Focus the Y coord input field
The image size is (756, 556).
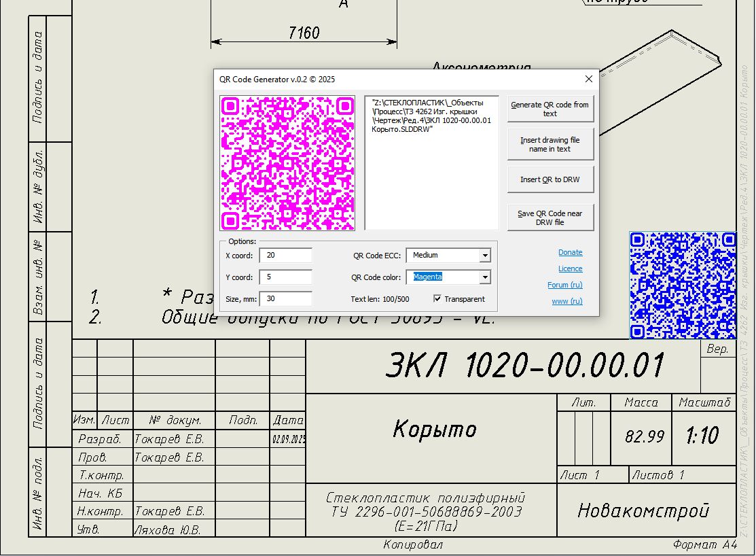[285, 277]
